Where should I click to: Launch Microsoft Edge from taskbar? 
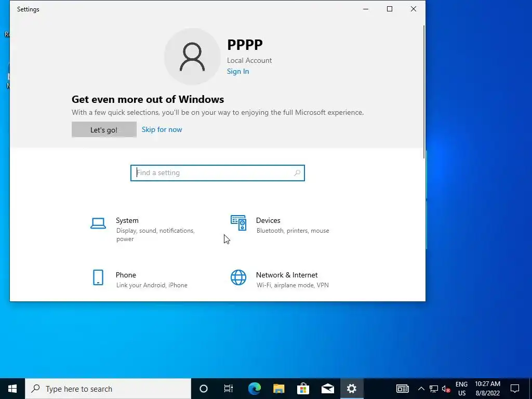pyautogui.click(x=254, y=389)
